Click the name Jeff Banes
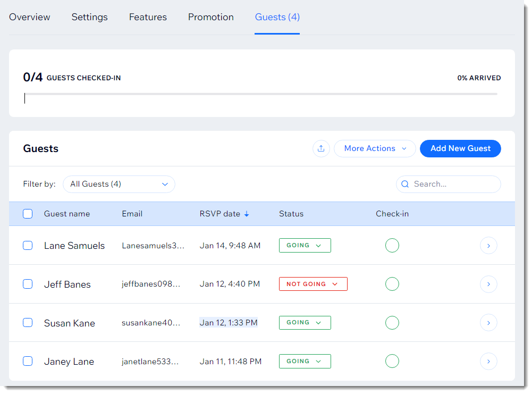The image size is (532, 394). (x=67, y=284)
